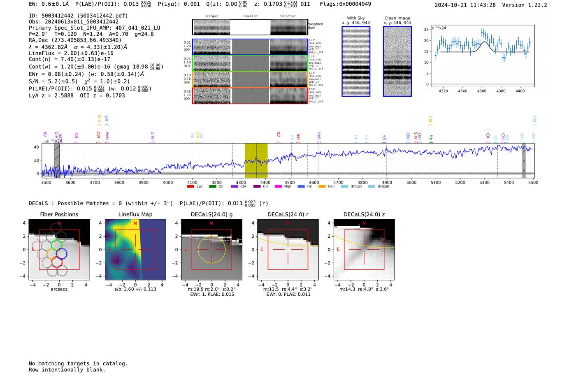Click the Gaussian line-fit plot
Viewport: 576px width, 392px height.
482,56
